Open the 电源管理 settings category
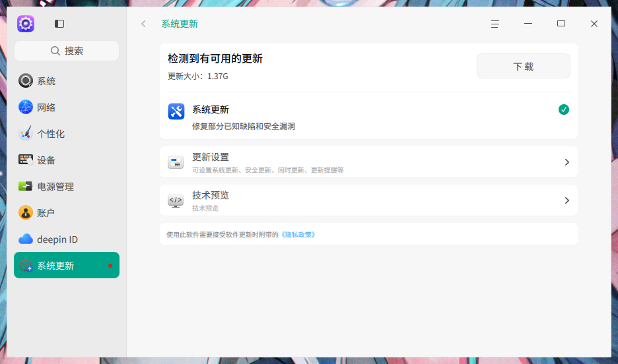Viewport: 618px width, 364px height. tap(67, 186)
